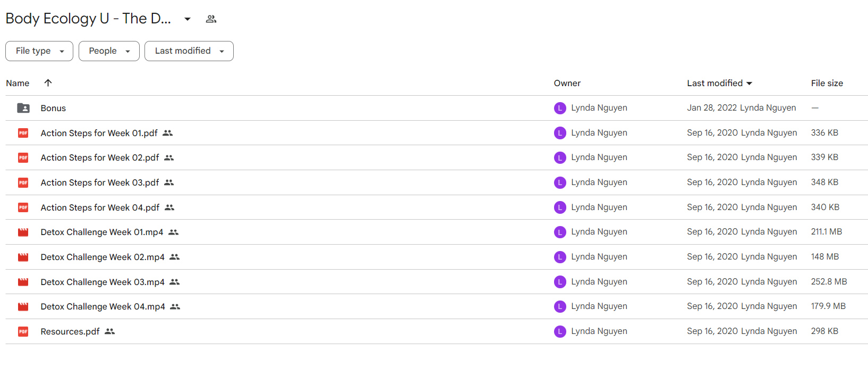The image size is (868, 384).
Task: Select Action Steps for Week 03.pdf
Action: tap(100, 182)
